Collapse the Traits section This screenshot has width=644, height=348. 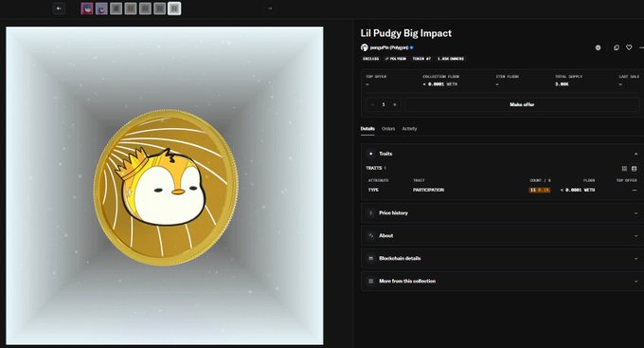point(635,154)
